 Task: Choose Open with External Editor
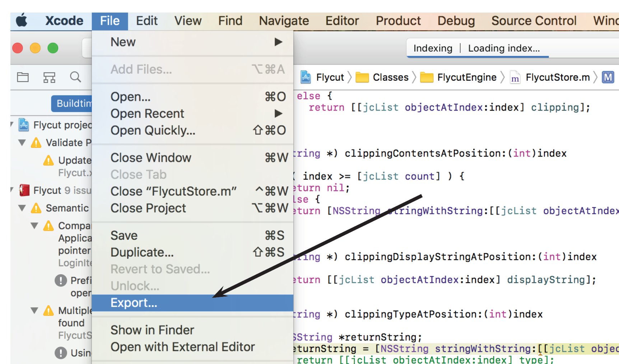click(192, 347)
